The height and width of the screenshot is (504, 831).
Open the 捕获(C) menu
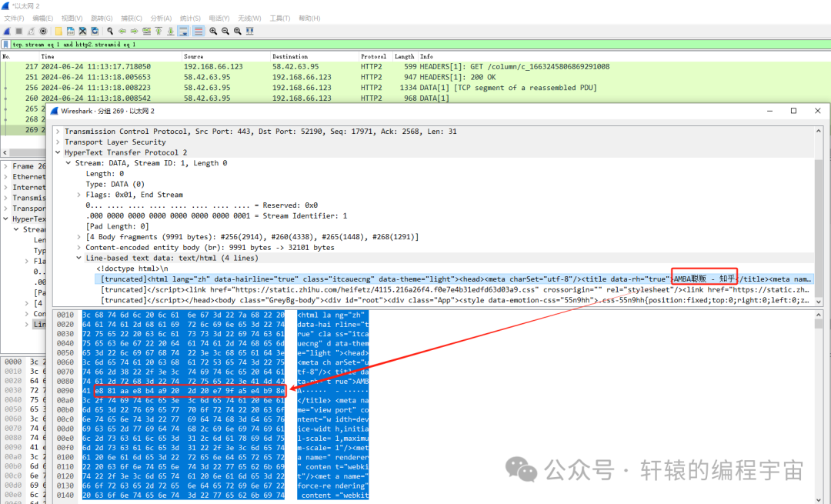pyautogui.click(x=132, y=18)
